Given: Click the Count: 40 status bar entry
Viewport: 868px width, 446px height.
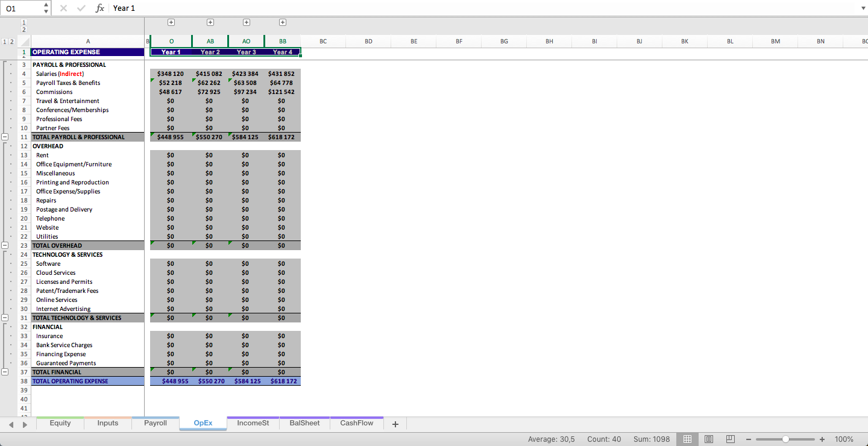Looking at the screenshot, I should 604,439.
